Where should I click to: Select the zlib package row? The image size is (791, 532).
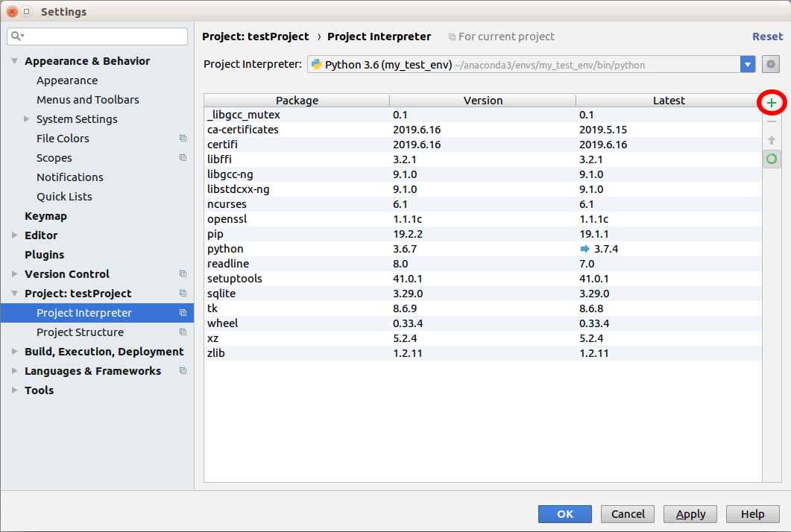tap(483, 353)
